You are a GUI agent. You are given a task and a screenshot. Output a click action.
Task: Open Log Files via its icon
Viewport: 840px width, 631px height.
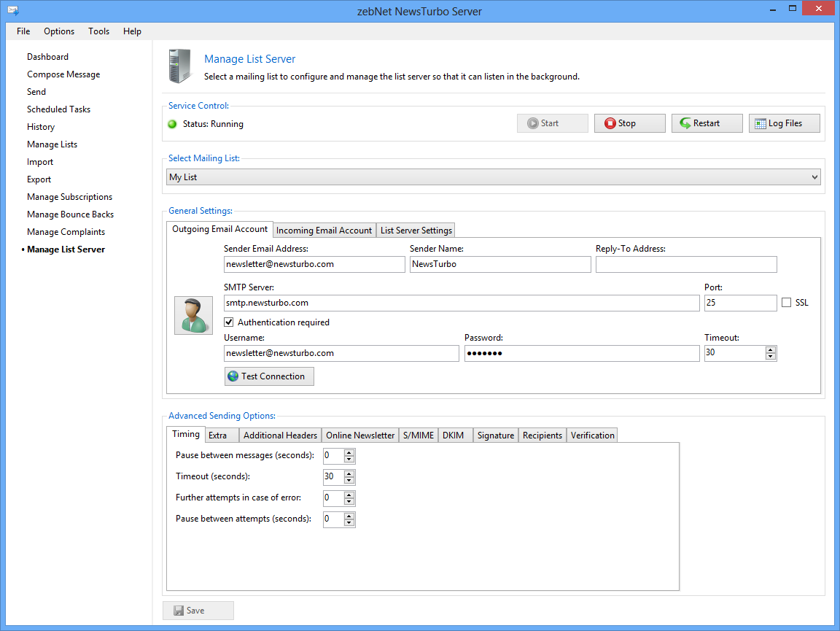[760, 123]
